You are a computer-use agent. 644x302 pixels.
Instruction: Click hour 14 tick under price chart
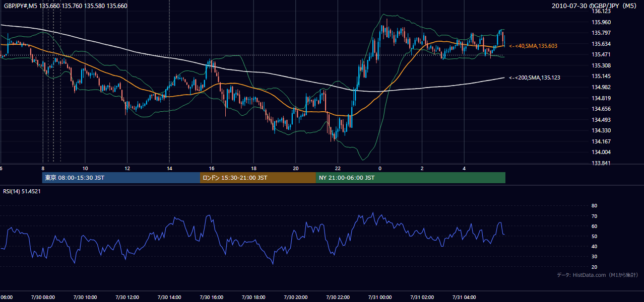169,169
